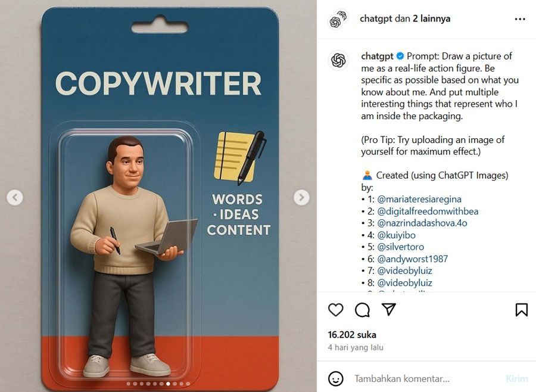Open emoji picker smiley icon
This screenshot has height=392, width=536.
pyautogui.click(x=335, y=379)
